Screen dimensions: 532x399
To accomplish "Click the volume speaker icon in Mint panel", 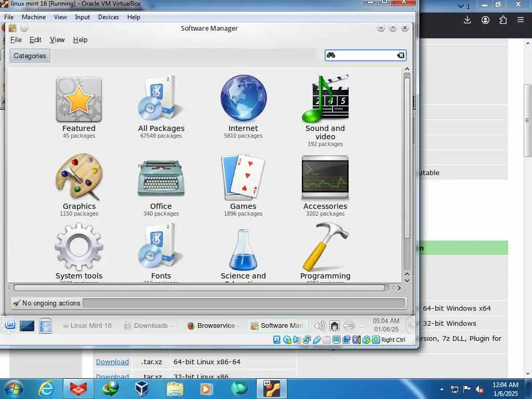I will click(320, 326).
